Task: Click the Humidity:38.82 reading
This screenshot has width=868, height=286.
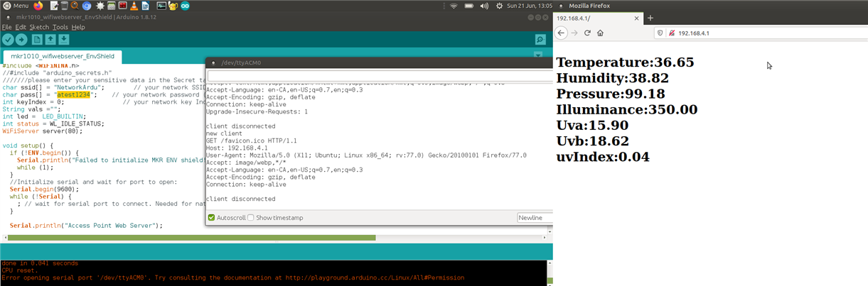Action: pyautogui.click(x=612, y=78)
